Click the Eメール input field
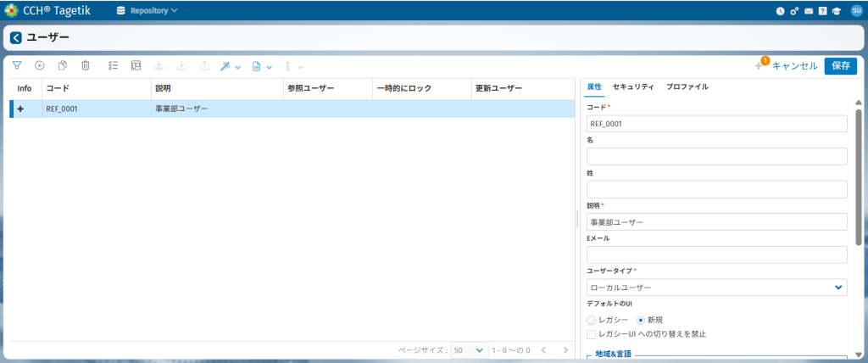Screen dimensions: 868x363 tap(717, 254)
